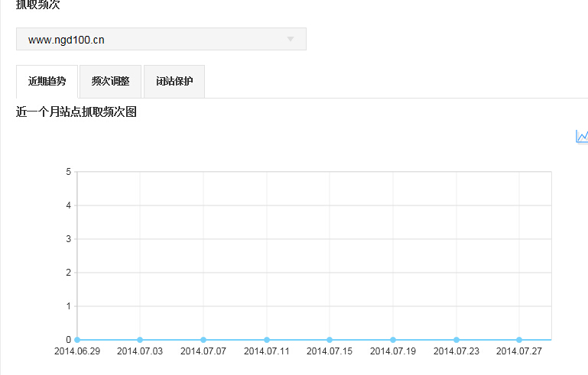Select the 2014.07.15 data point
Viewport: 588px width, 375px height.
(330, 340)
